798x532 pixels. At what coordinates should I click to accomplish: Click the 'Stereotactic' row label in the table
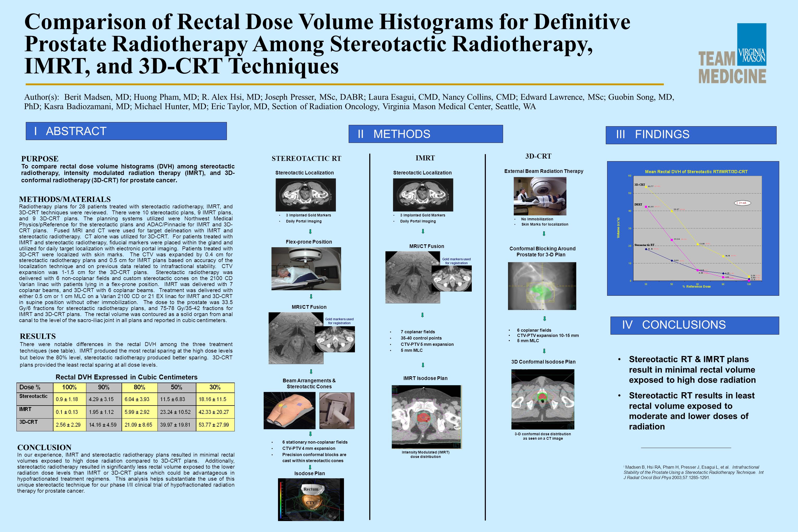[35, 399]
